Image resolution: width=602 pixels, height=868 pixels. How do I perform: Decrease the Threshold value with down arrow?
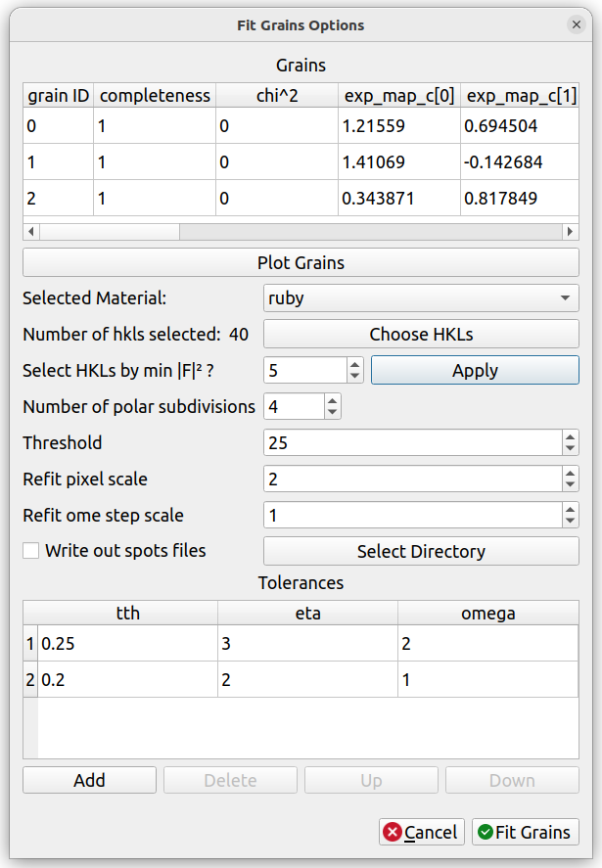(x=571, y=449)
